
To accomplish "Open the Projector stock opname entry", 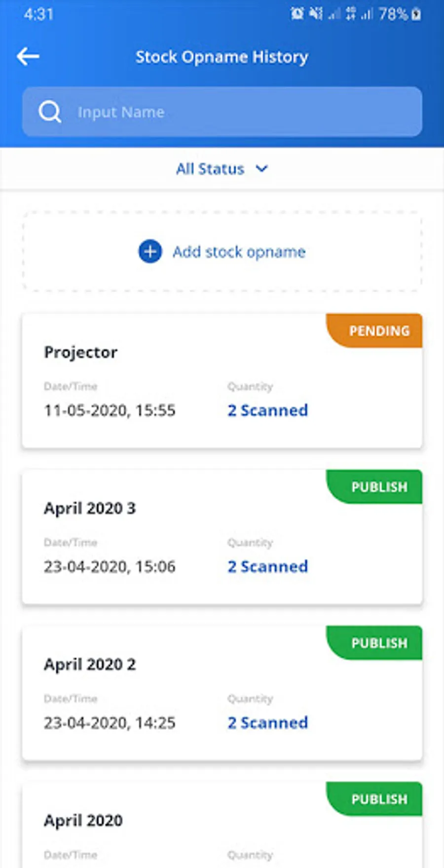I will [81, 352].
